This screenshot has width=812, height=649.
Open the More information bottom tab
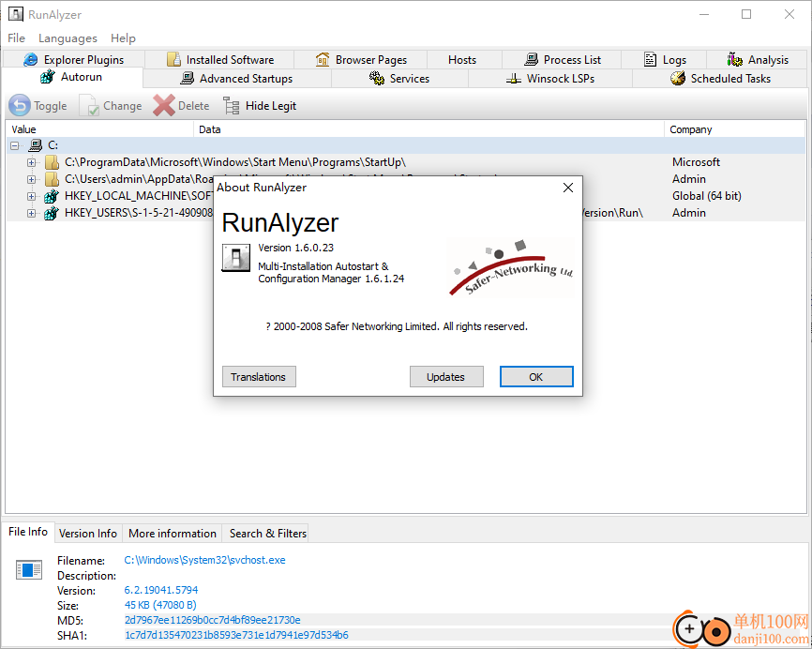pos(173,534)
